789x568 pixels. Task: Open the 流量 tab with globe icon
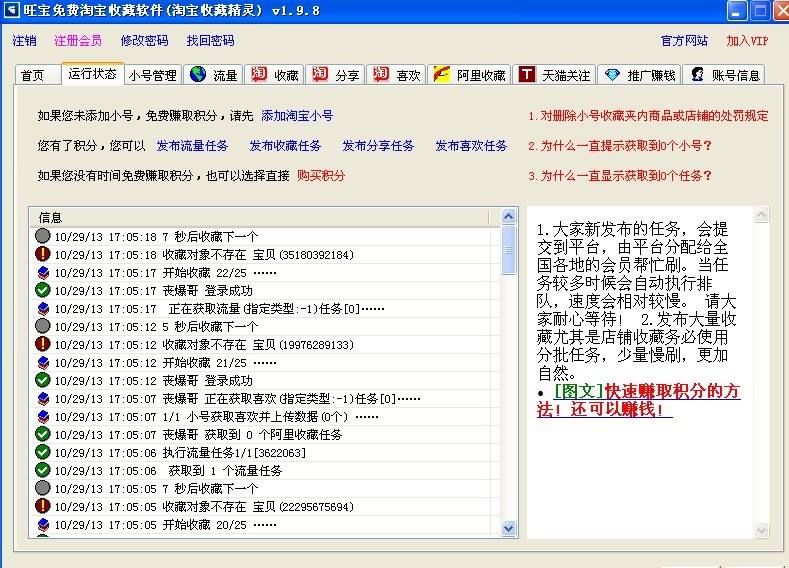(x=214, y=75)
